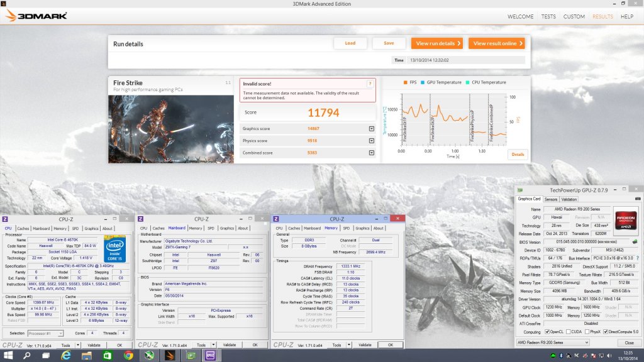Launch Internet Explorer from the taskbar
The height and width of the screenshot is (362, 644).
[65, 356]
